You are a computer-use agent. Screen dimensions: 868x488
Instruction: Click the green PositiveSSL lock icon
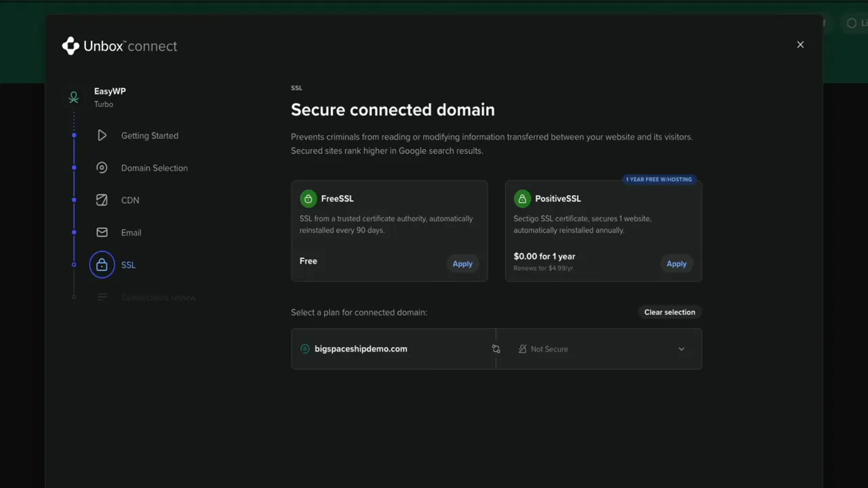tap(522, 199)
